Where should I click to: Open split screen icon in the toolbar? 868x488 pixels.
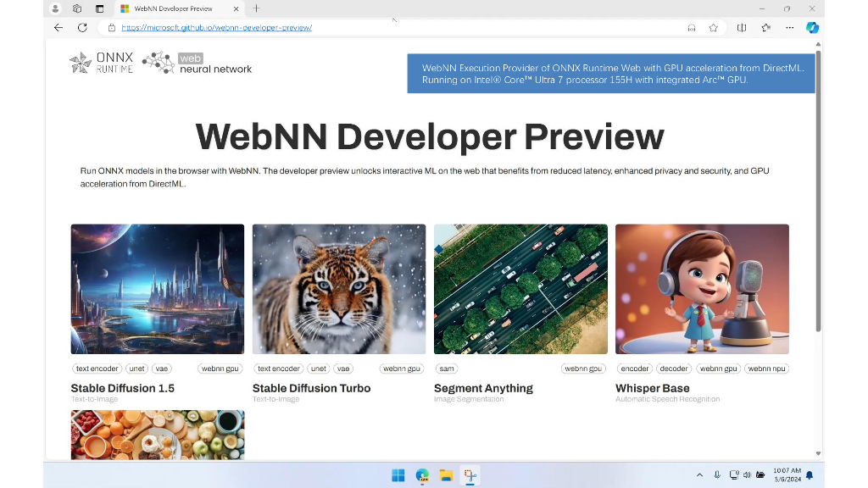[x=742, y=28]
